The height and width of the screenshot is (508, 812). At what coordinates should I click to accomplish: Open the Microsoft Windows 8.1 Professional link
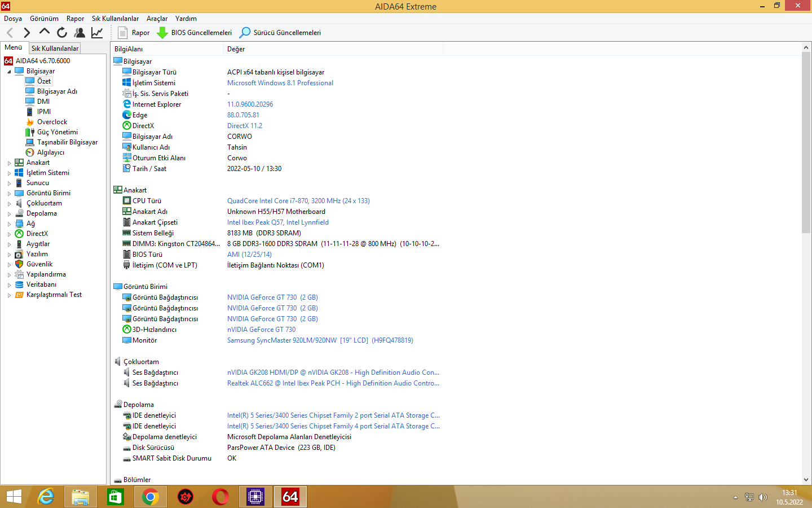pos(280,83)
